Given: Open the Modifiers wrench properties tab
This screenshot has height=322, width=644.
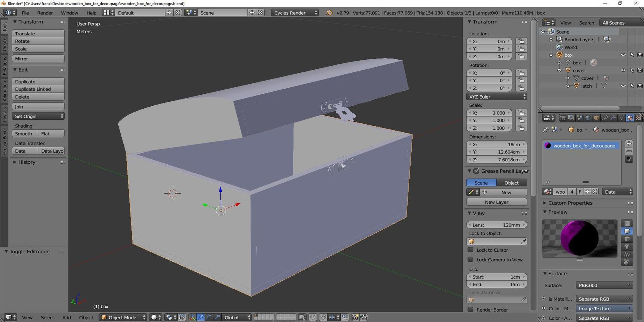Looking at the screenshot, I should point(613,118).
